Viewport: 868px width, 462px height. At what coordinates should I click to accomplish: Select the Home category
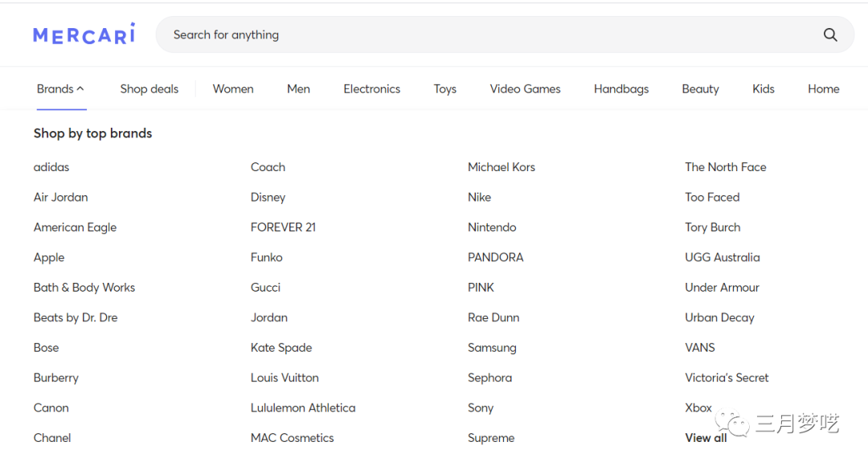click(x=823, y=89)
